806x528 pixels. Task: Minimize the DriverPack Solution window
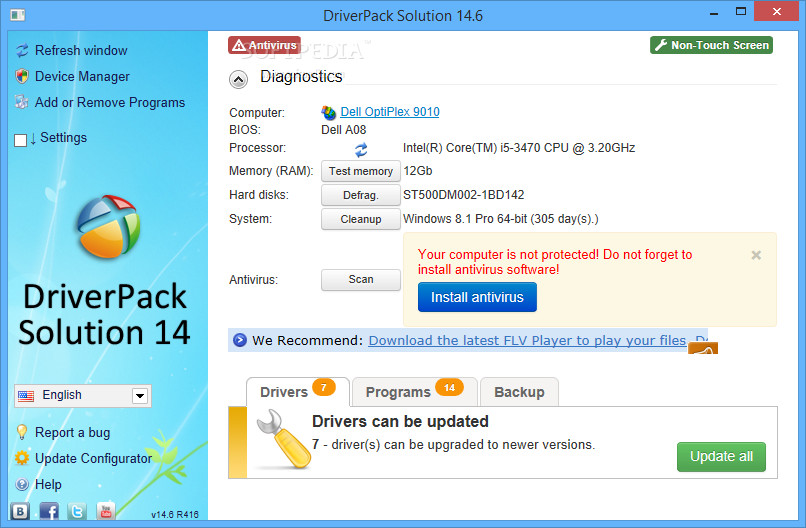pos(713,13)
